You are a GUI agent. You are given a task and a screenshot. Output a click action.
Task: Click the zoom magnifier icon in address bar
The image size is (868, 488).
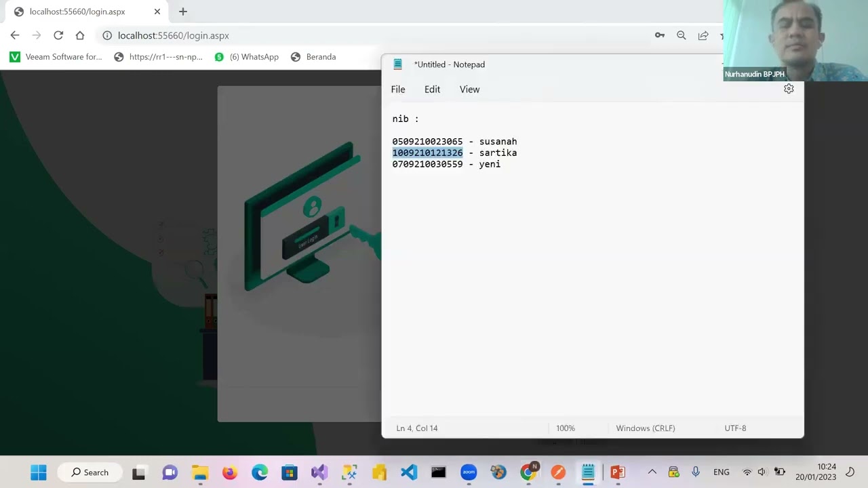(682, 35)
